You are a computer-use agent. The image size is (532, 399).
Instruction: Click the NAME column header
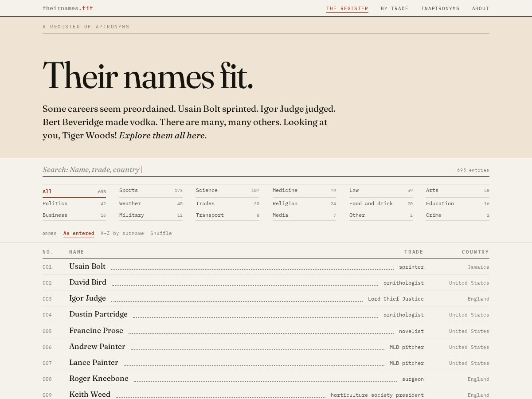point(77,252)
